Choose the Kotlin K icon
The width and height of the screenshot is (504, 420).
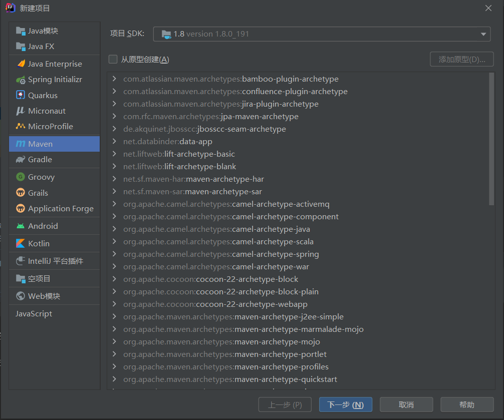(x=21, y=243)
